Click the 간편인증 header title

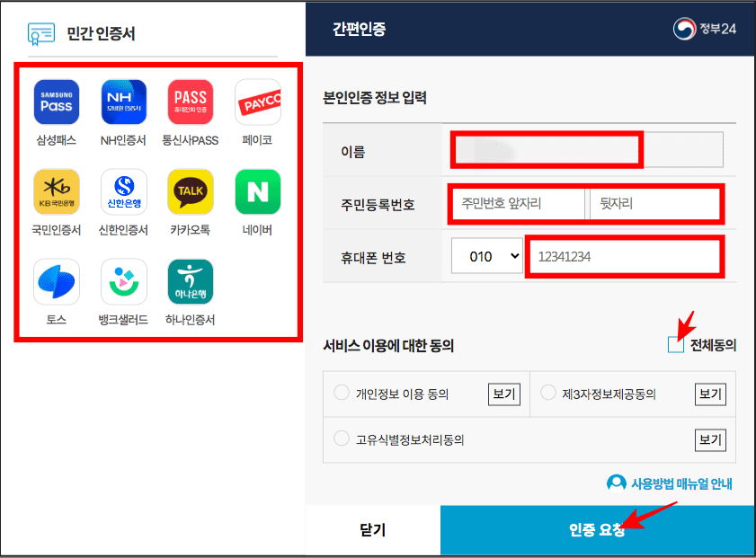pyautogui.click(x=360, y=29)
